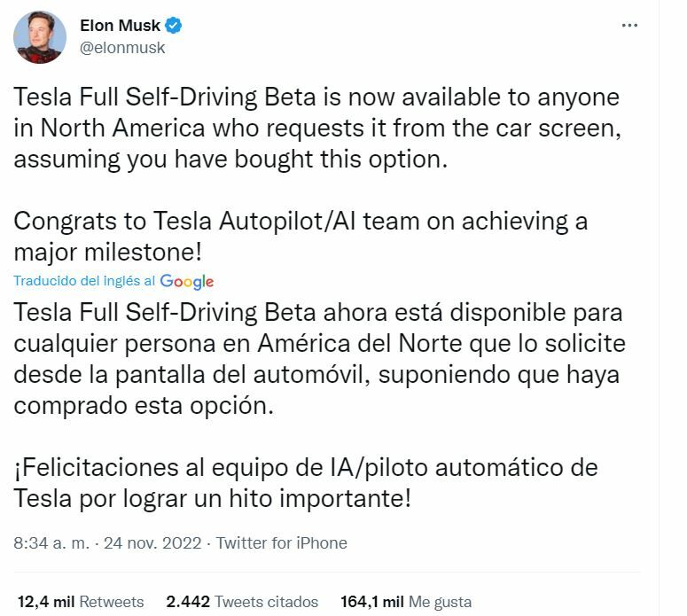This screenshot has width=687, height=616.
Task: View the 12,4 mil Retweets list
Action: (80, 602)
